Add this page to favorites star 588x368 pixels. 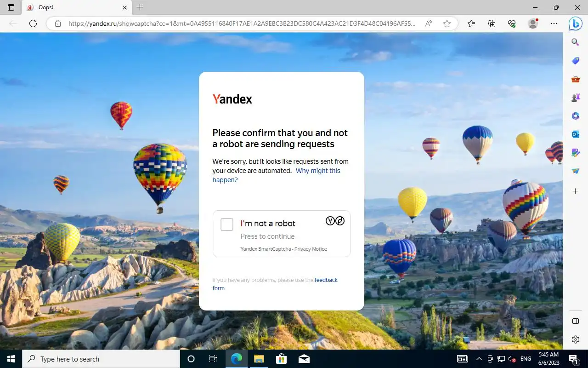447,23
